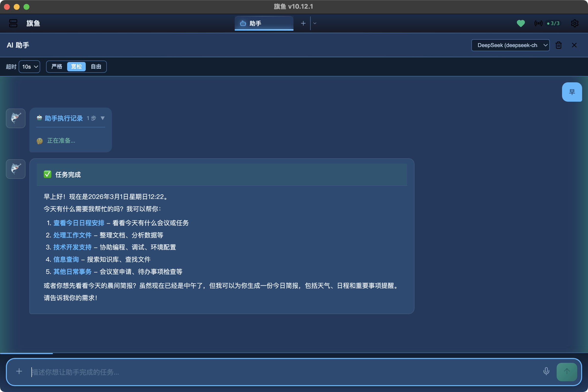This screenshot has width=588, height=392.
Task: Click the plus icon in the input box
Action: tap(19, 371)
